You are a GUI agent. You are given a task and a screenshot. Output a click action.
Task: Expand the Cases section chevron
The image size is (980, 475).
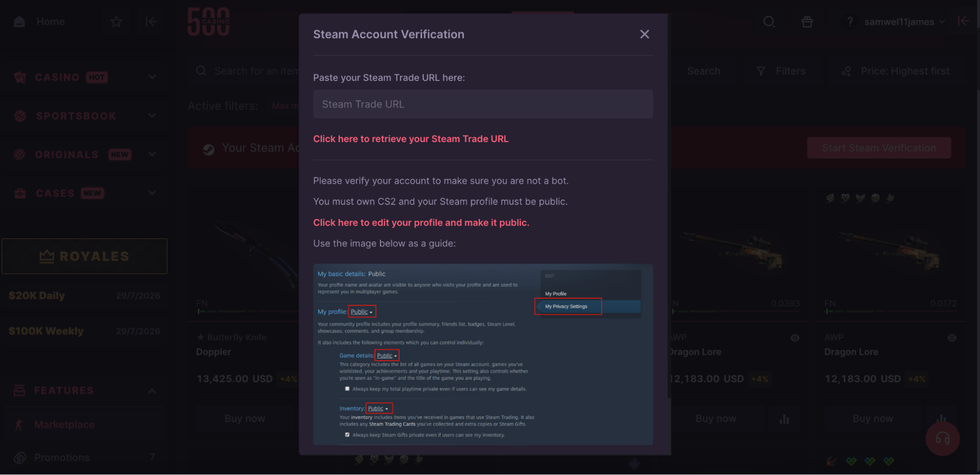152,193
